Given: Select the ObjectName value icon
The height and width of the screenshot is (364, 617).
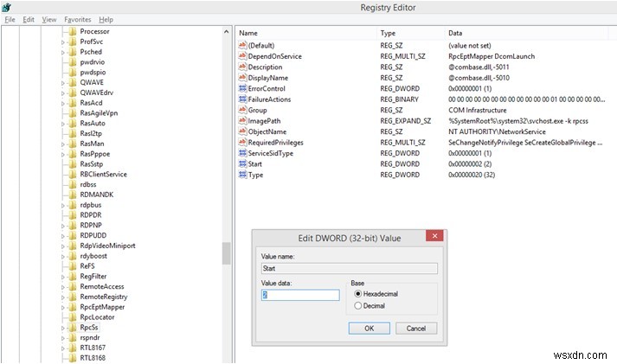Looking at the screenshot, I should click(242, 131).
